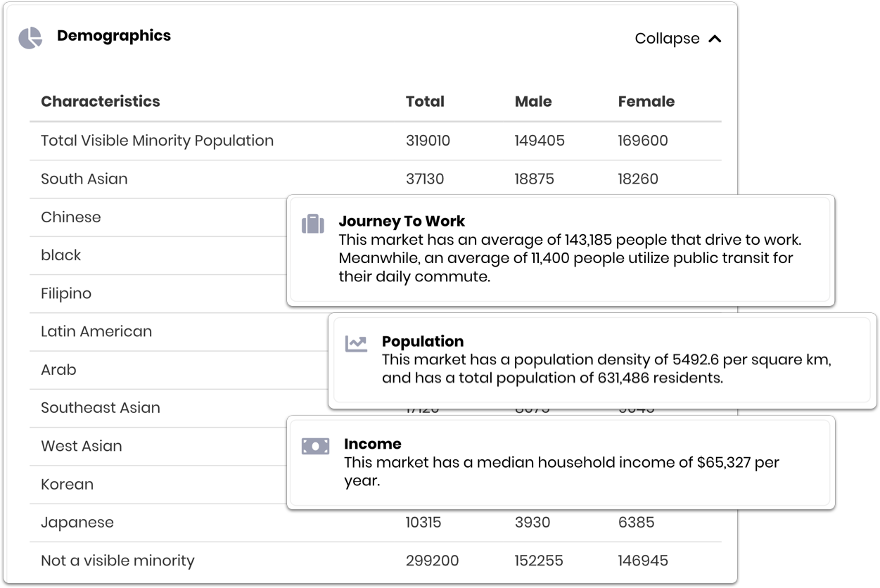Image resolution: width=880 pixels, height=588 pixels.
Task: Click the Male column header
Action: pyautogui.click(x=533, y=101)
